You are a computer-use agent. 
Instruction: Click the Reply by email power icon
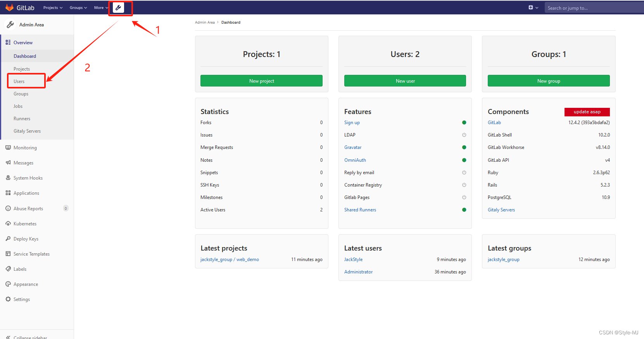click(x=464, y=173)
